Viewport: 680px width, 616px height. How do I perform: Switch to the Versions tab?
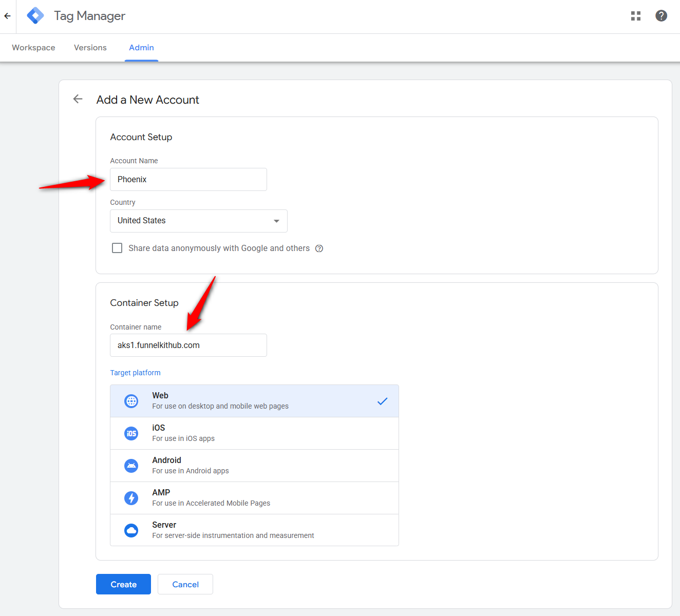coord(90,48)
